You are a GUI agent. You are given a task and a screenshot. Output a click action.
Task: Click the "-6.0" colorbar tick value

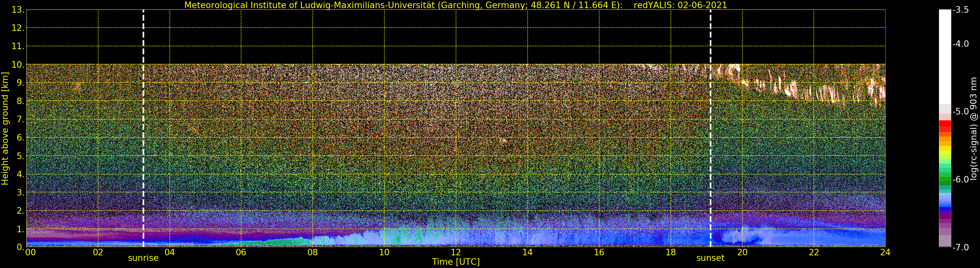960,180
